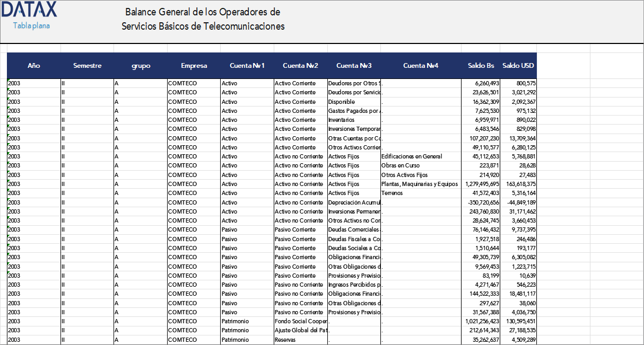Select the Año column header
The image size is (644, 345).
[x=34, y=66]
